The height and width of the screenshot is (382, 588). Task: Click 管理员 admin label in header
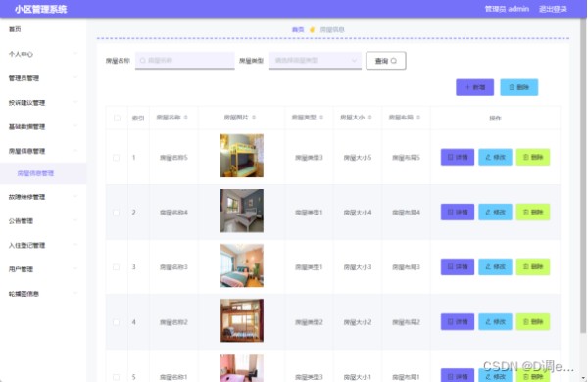(x=507, y=9)
